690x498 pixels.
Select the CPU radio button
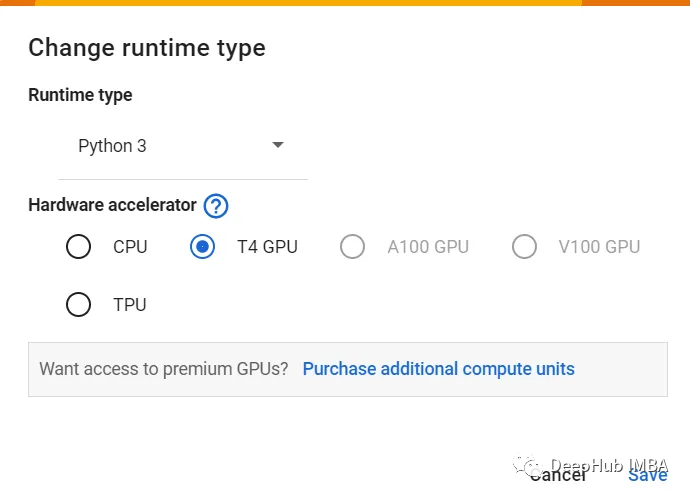tap(79, 246)
